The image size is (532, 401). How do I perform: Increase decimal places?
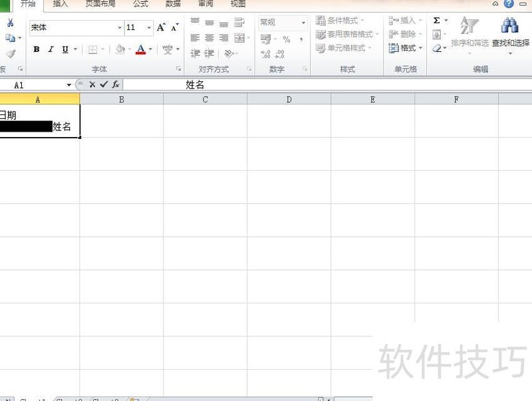point(265,54)
